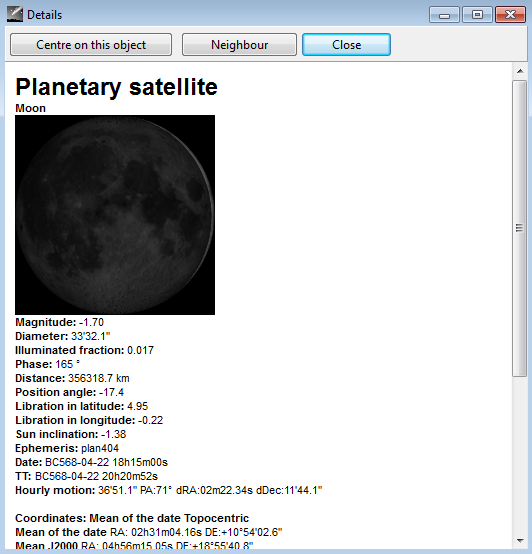Click the Close button in the toolbar

(x=346, y=45)
